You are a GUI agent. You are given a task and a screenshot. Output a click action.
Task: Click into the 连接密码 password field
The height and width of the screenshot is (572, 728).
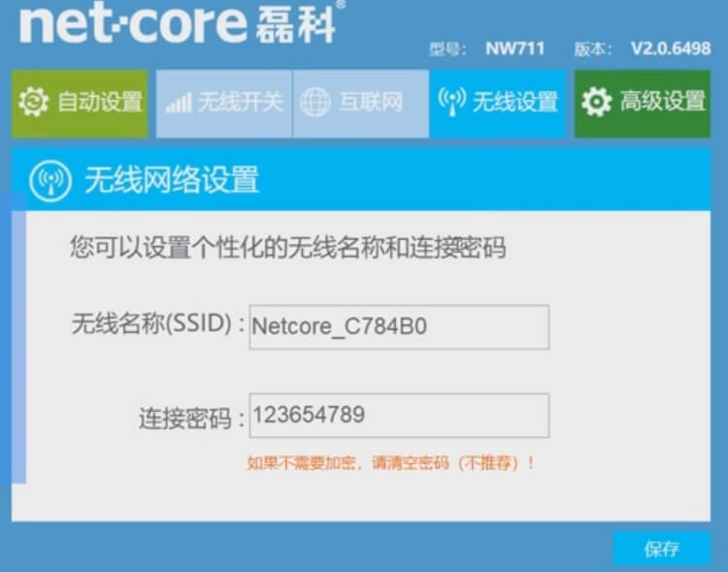click(x=399, y=416)
